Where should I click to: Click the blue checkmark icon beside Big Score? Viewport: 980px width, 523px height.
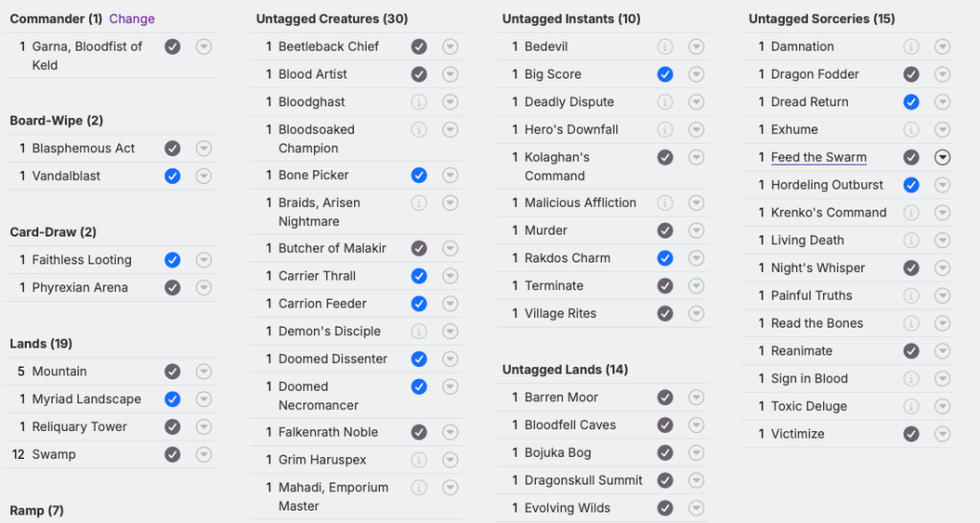(x=665, y=75)
